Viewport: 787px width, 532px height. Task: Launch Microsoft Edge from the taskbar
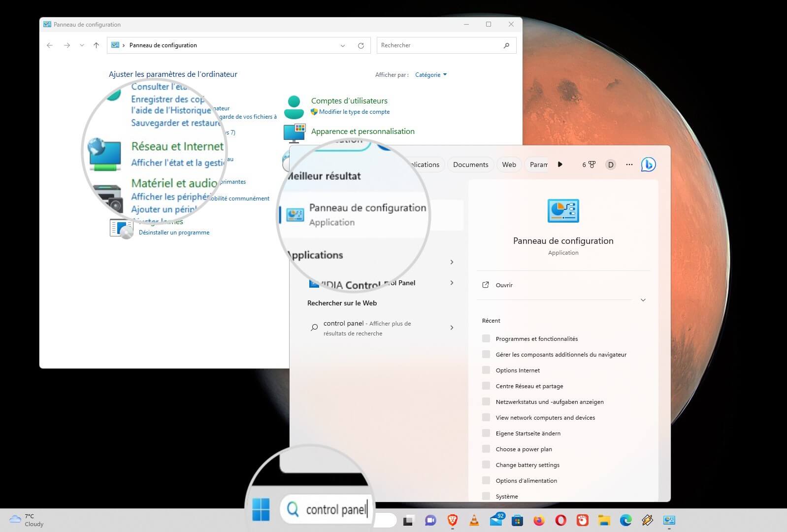coord(625,521)
